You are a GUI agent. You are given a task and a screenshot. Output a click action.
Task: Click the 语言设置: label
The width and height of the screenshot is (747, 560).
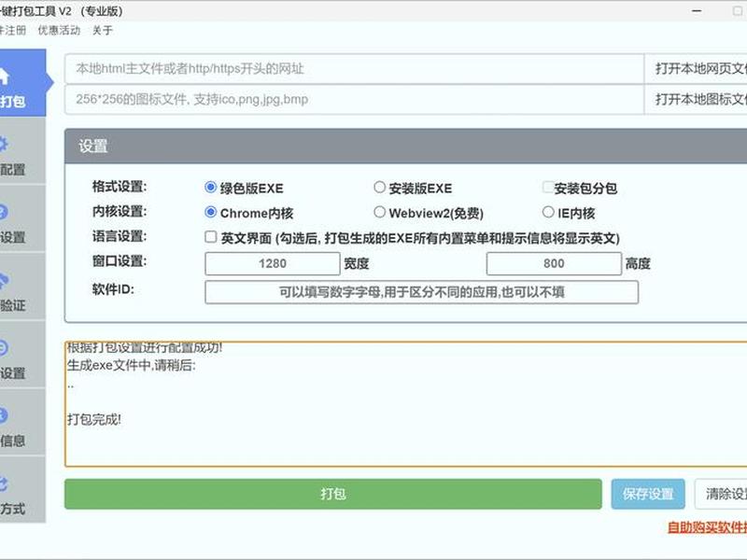(x=120, y=236)
